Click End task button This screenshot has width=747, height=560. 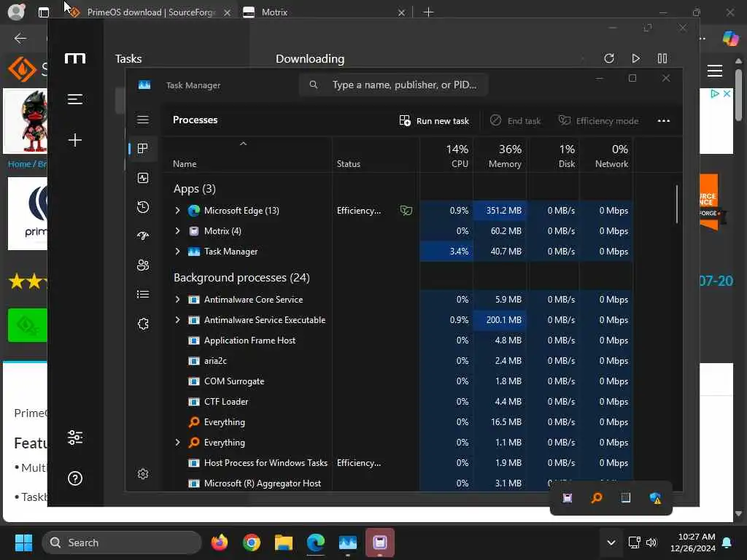point(516,121)
